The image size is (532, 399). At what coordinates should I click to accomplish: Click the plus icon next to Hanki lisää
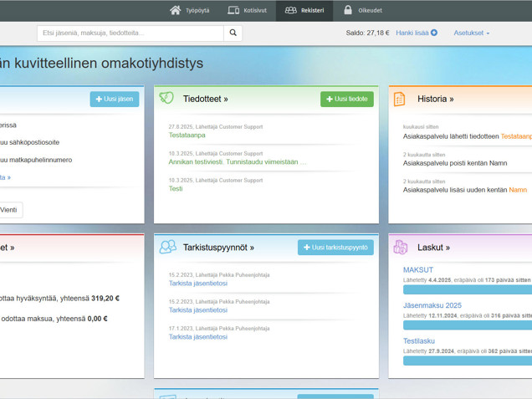(x=434, y=33)
